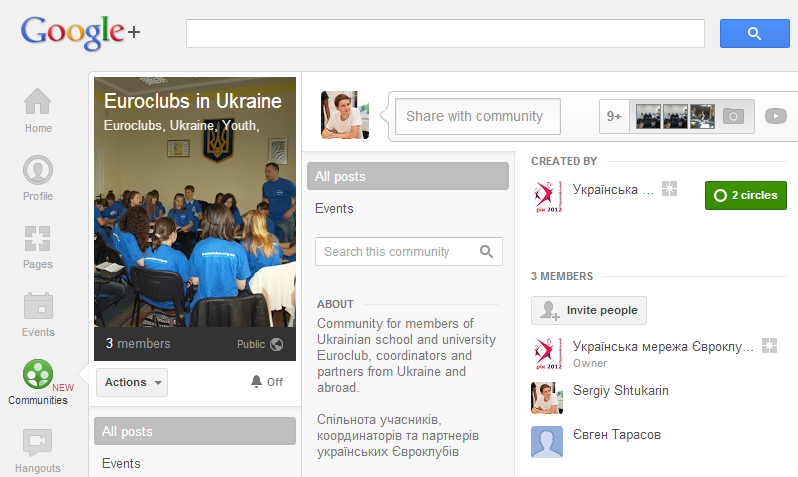Open Sergiy Shtukarin's profile name

coord(620,390)
